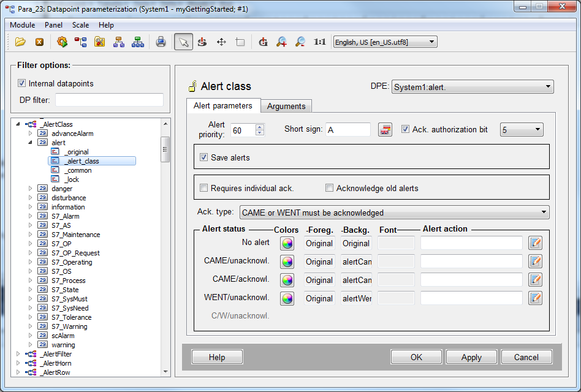Expand the danger tree node
This screenshot has width=581, height=392.
(x=31, y=189)
